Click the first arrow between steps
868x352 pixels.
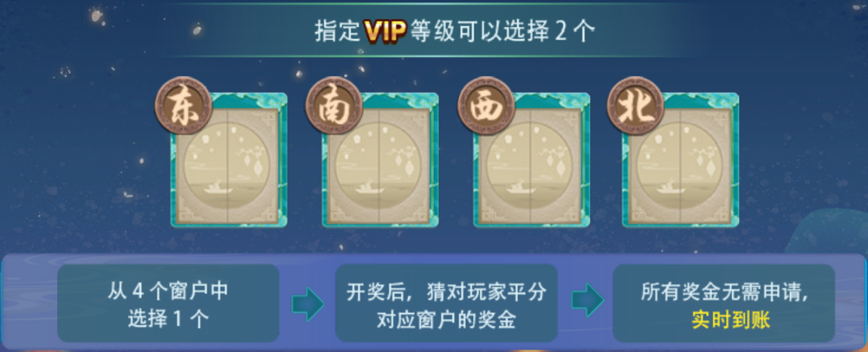click(307, 303)
